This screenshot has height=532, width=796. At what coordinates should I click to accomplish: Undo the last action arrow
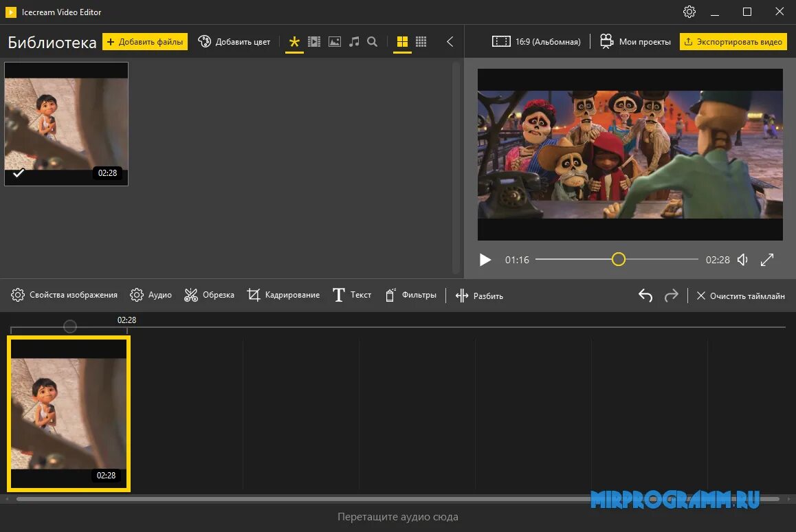pos(645,296)
